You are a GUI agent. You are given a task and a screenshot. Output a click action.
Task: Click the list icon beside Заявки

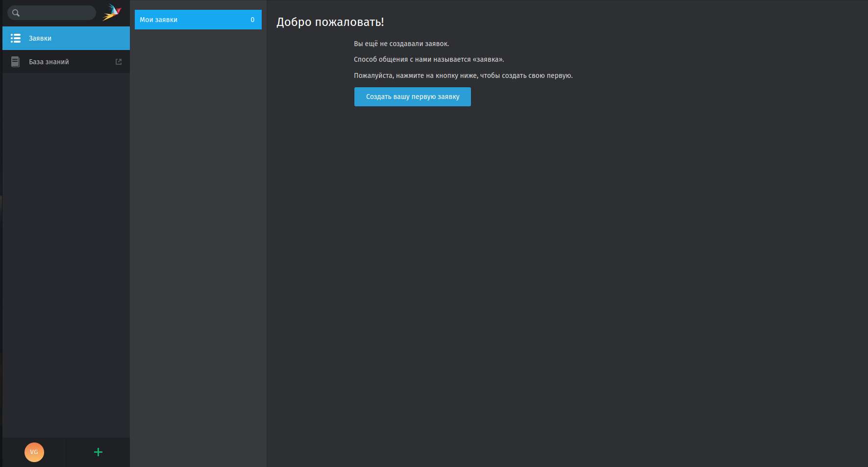[16, 38]
